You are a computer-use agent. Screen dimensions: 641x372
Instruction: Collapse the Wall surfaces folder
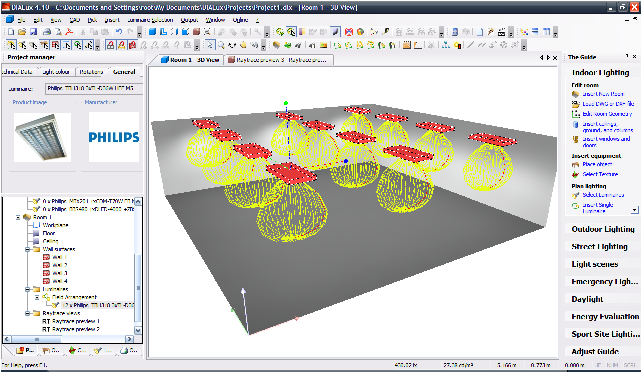(27, 249)
